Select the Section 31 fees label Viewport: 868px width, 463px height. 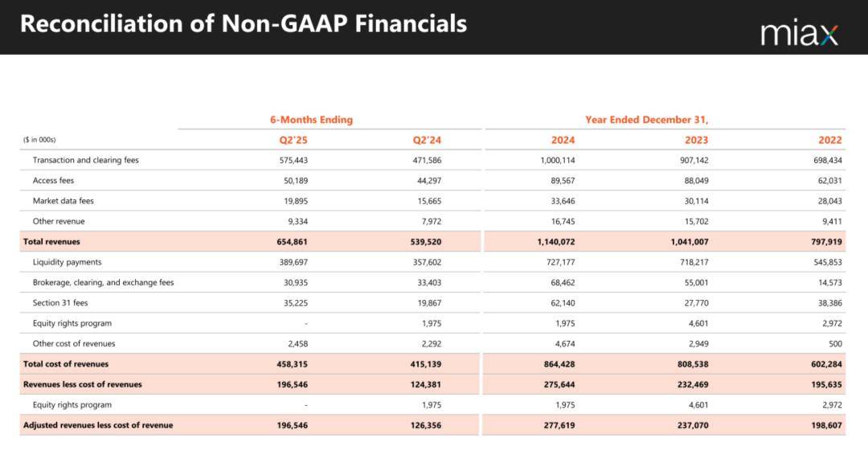pyautogui.click(x=59, y=303)
